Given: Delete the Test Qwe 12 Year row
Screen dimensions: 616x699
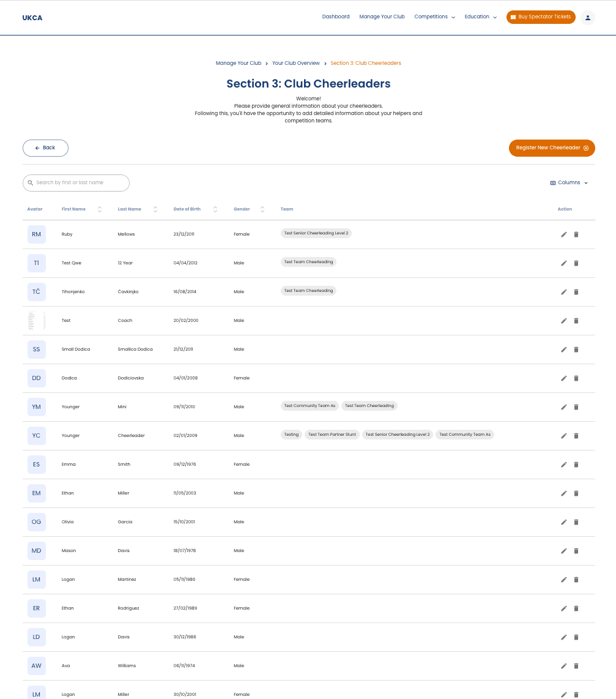Looking at the screenshot, I should pos(576,263).
